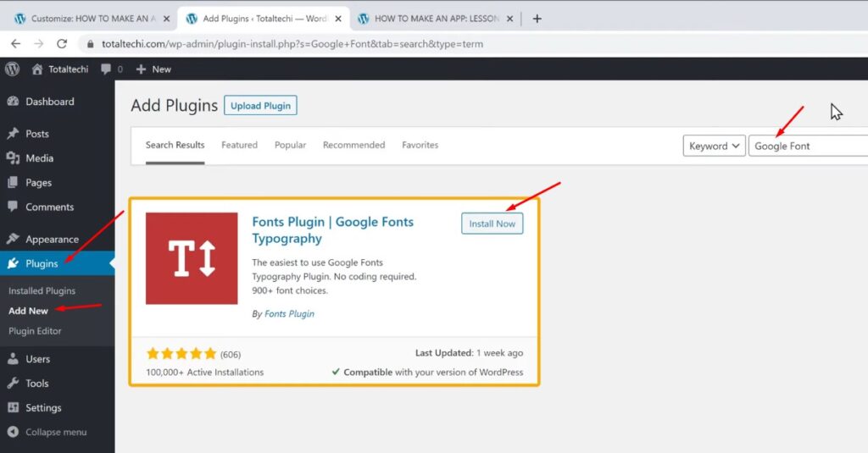Open the Plugin Editor submenu
The width and height of the screenshot is (868, 453).
(x=35, y=331)
